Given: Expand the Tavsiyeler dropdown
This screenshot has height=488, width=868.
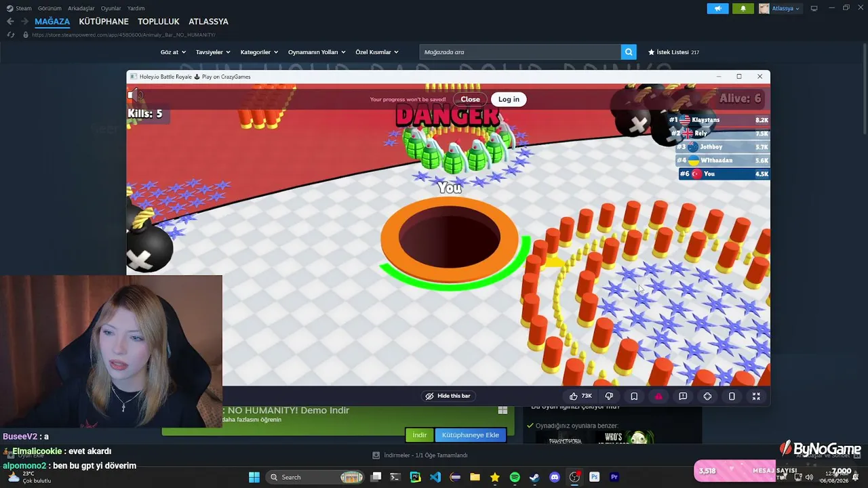Looking at the screenshot, I should (213, 52).
